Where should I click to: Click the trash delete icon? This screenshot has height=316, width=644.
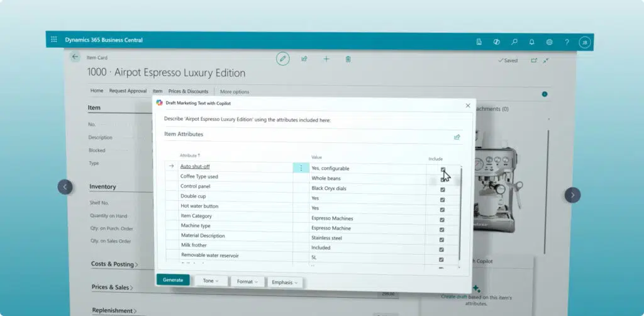pos(348,59)
